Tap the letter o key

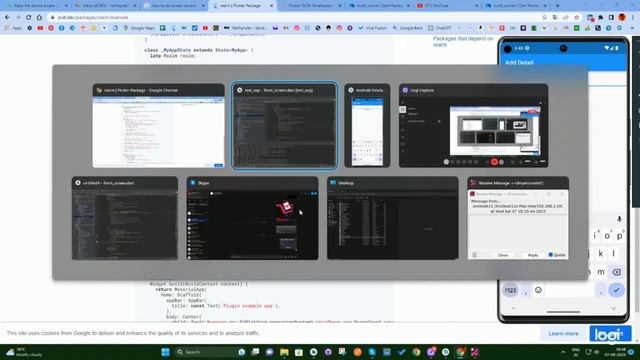pos(607,236)
